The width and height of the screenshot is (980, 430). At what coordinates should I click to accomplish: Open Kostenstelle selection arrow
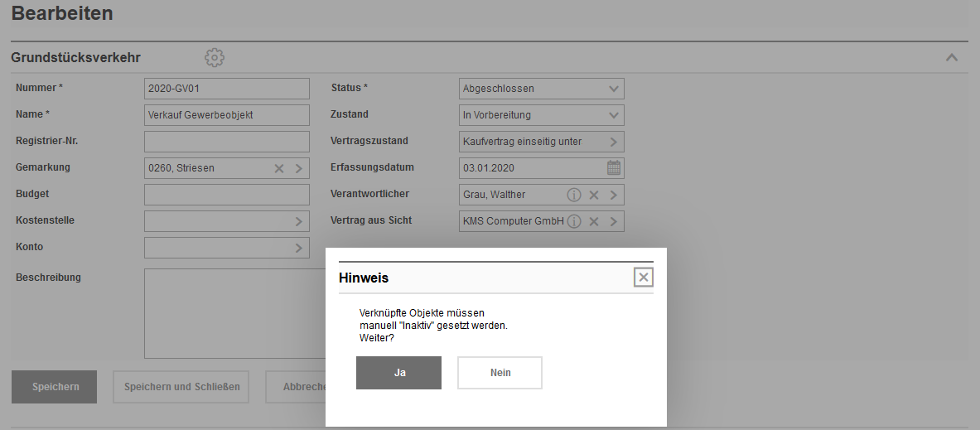[298, 221]
